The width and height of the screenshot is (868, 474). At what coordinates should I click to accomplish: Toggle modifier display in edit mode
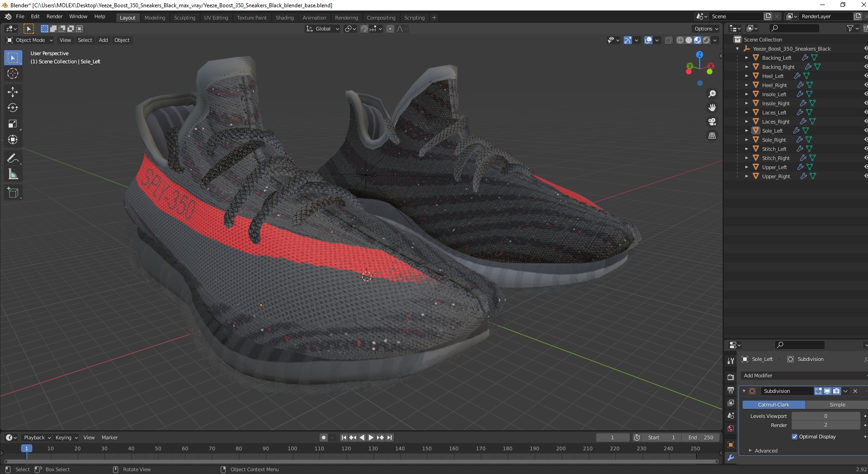click(818, 391)
